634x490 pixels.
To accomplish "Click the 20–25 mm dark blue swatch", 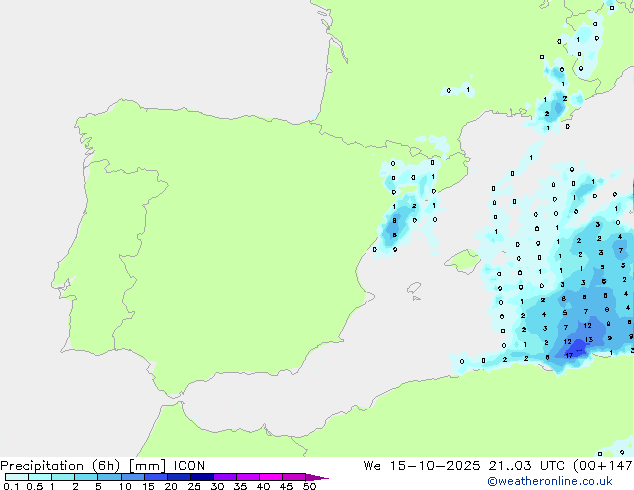I will [178, 477].
